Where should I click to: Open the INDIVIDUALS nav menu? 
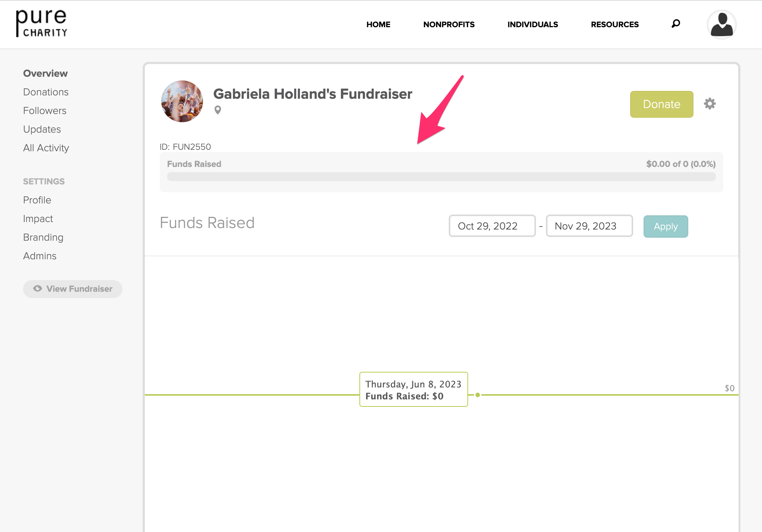(x=533, y=25)
